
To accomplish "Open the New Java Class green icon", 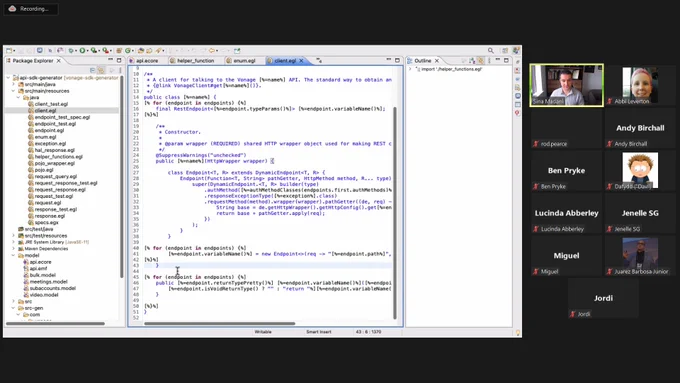I will 128,50.
